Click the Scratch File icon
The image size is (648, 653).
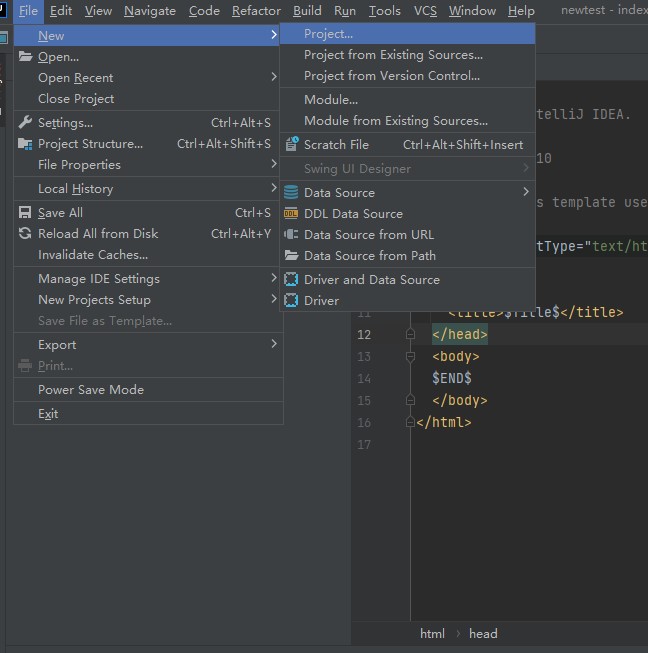click(x=292, y=144)
